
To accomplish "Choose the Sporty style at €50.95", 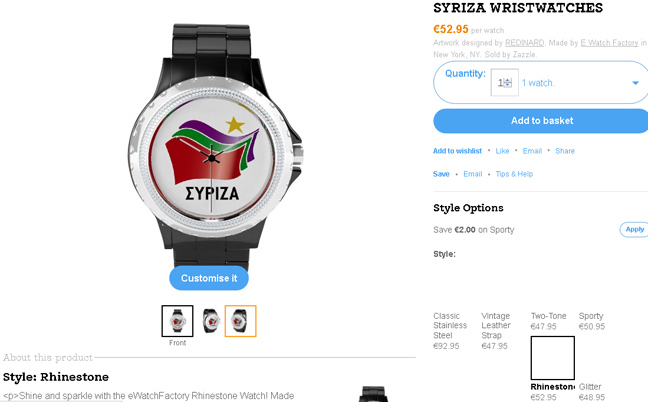I will point(592,321).
